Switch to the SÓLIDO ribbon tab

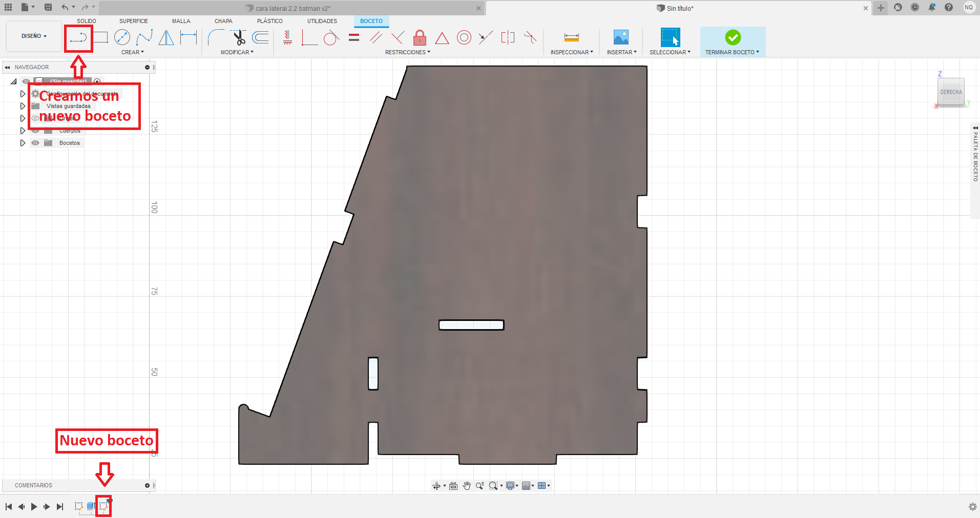pyautogui.click(x=87, y=21)
